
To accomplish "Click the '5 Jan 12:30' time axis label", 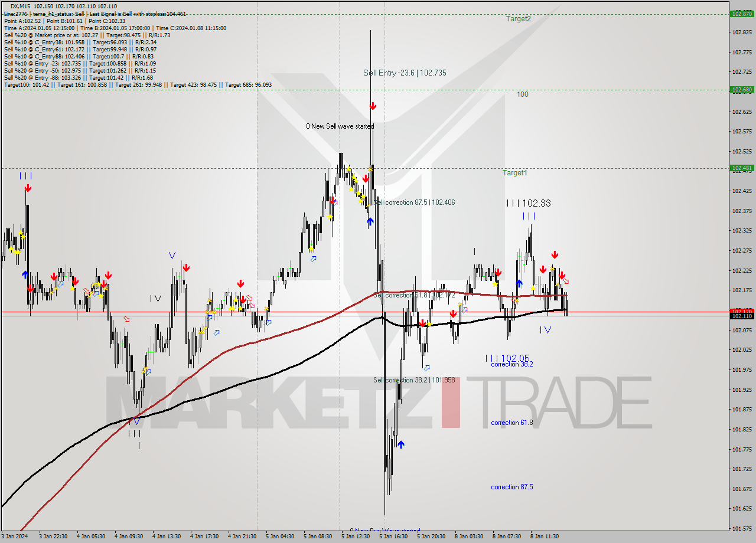I will pos(356,537).
